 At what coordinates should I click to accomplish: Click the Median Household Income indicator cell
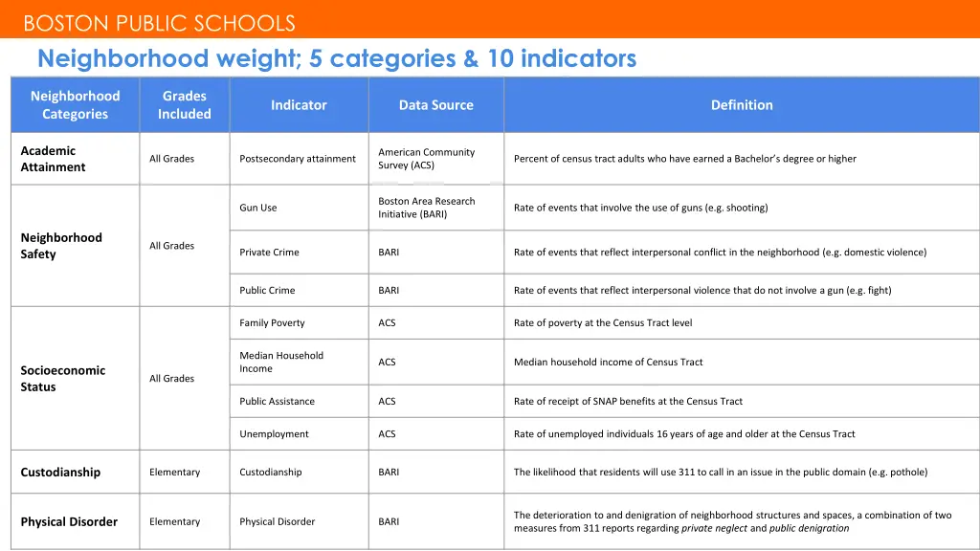pos(281,362)
